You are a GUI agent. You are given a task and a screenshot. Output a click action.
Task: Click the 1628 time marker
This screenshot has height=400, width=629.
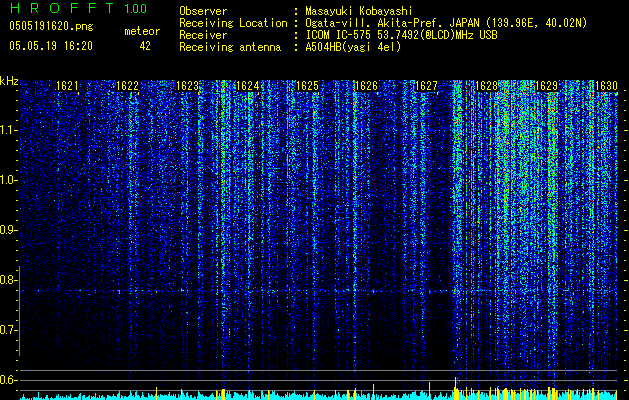click(x=486, y=86)
